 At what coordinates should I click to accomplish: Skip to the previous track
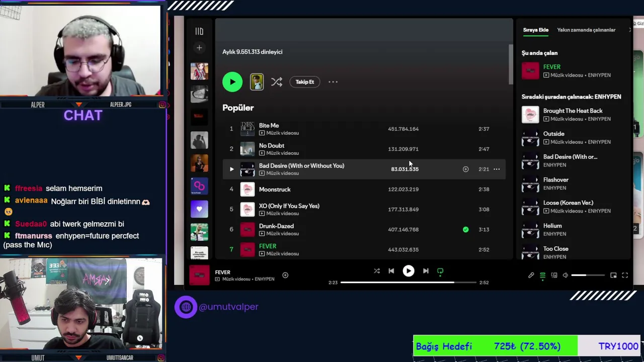(x=391, y=271)
